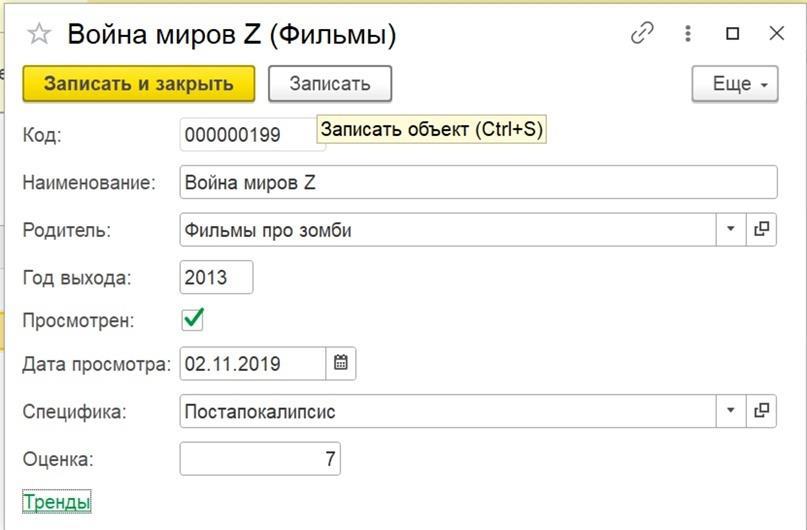Focus the Наименование text field

click(x=478, y=182)
